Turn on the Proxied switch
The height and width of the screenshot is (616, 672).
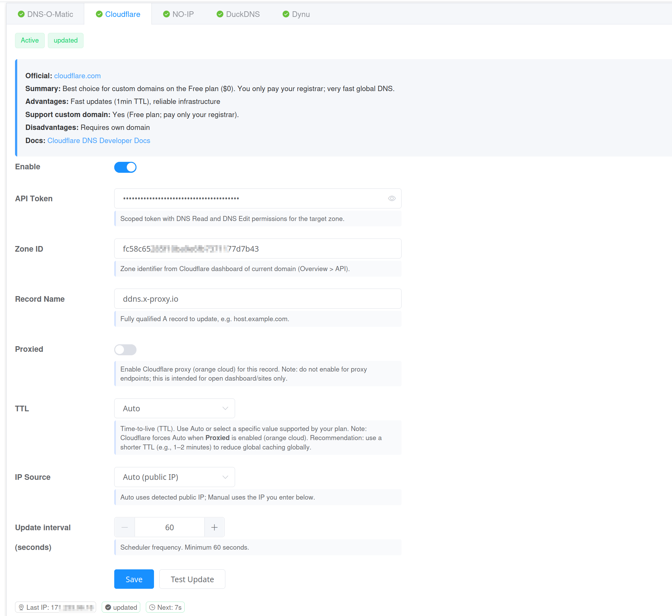pos(125,349)
